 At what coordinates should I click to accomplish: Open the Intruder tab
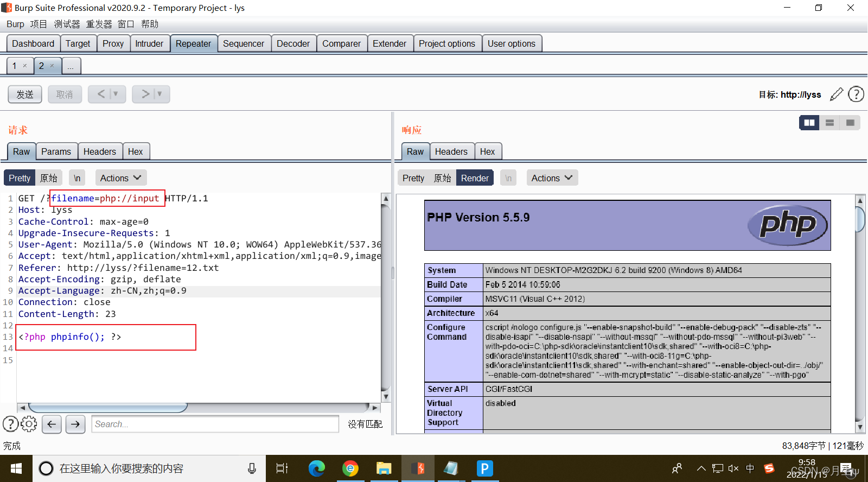point(149,43)
